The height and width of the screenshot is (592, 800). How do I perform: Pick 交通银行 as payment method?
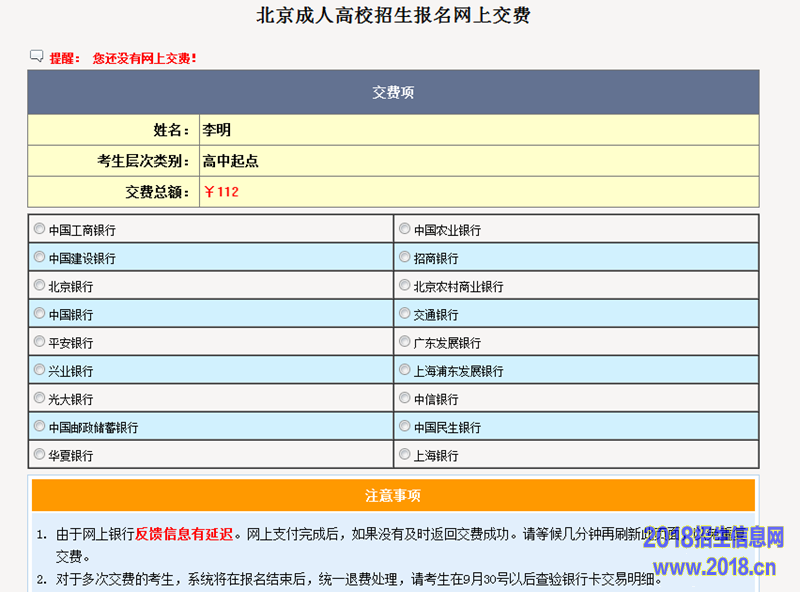(x=405, y=313)
